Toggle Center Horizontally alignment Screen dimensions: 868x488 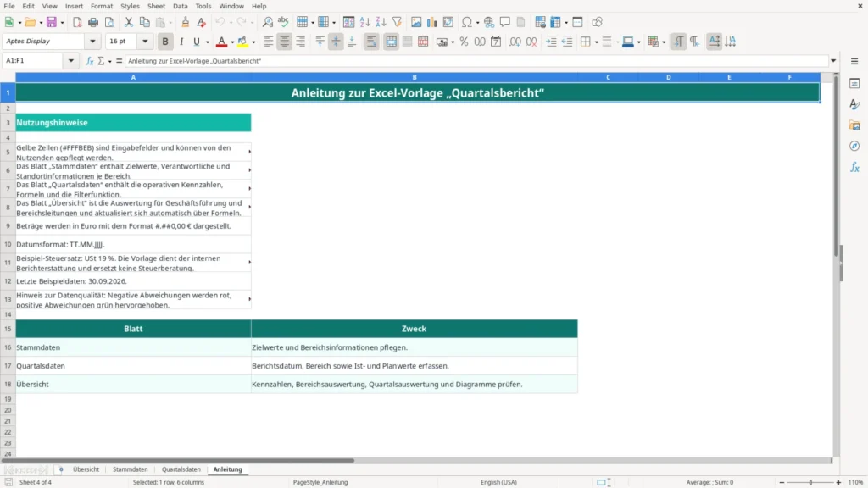click(x=285, y=42)
